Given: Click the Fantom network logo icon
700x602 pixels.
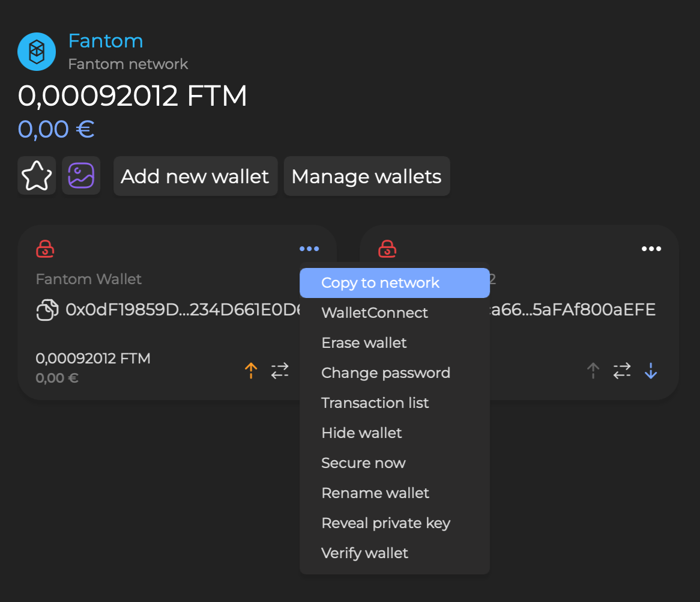Looking at the screenshot, I should click(x=37, y=52).
